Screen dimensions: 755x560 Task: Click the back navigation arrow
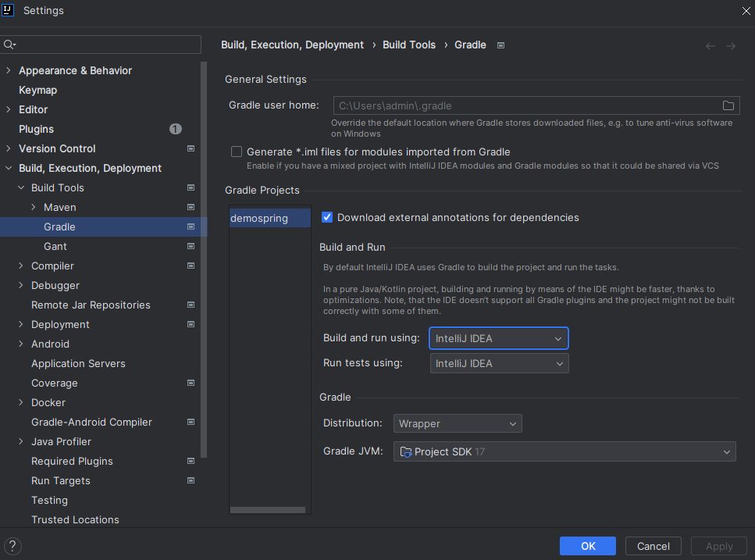point(710,46)
